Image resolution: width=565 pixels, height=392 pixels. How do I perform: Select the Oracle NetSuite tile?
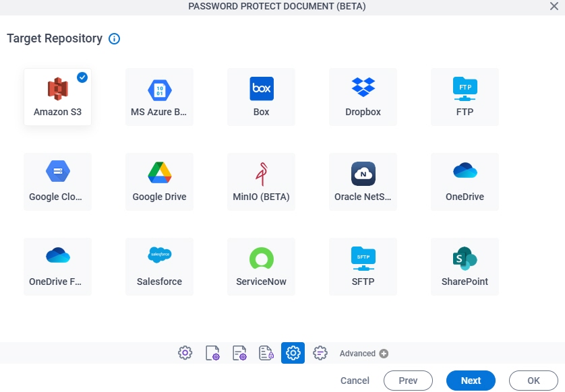[x=363, y=182]
